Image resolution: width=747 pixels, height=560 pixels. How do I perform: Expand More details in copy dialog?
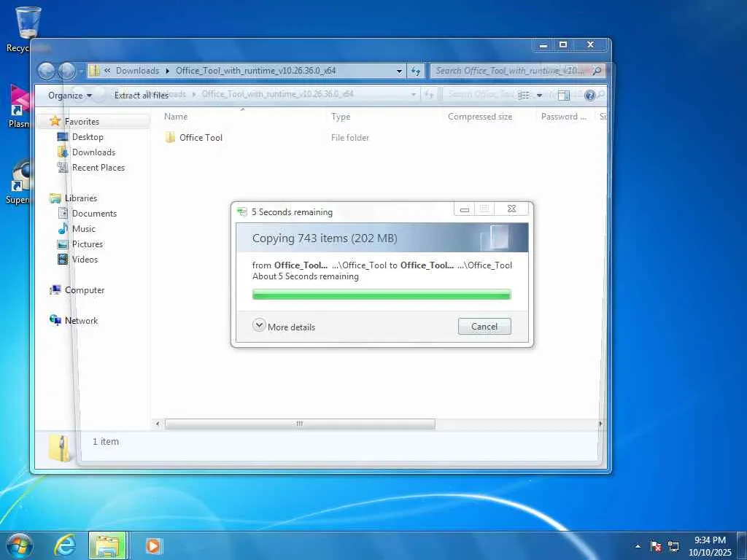point(284,327)
